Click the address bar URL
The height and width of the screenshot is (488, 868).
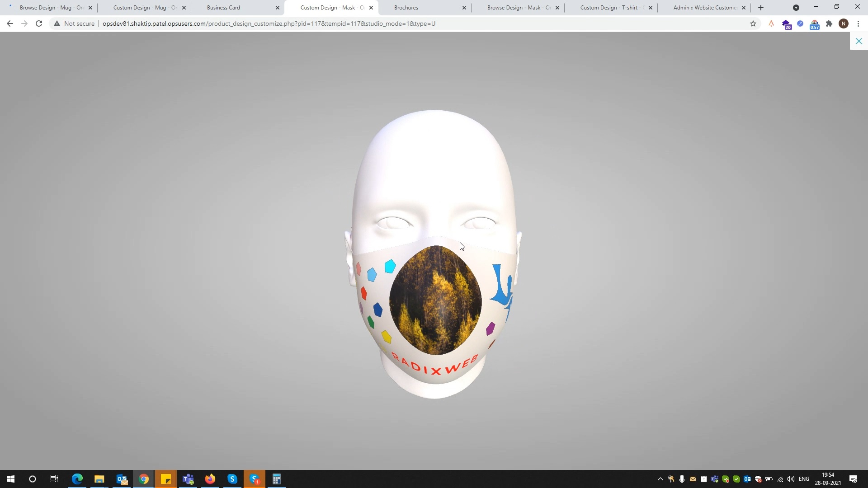269,23
